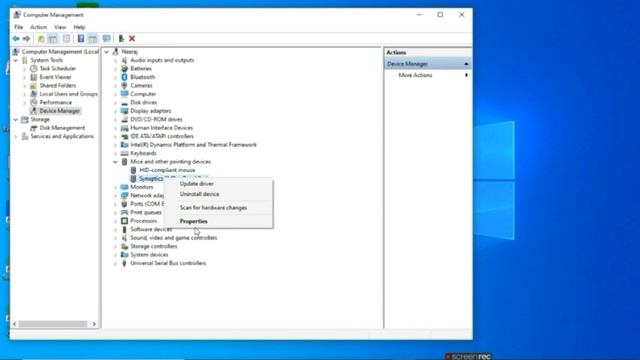Click the Sound, video and game controllers icon
Image resolution: width=640 pixels, height=360 pixels.
pyautogui.click(x=124, y=238)
